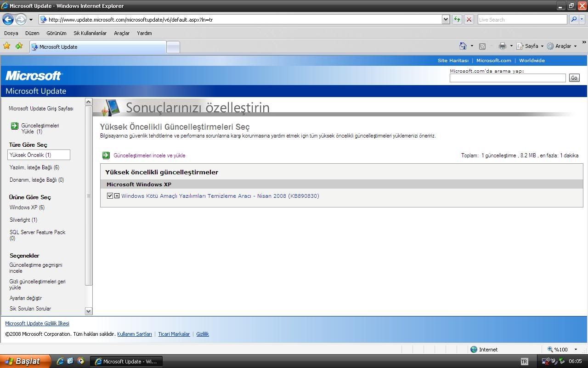Image resolution: width=588 pixels, height=368 pixels.
Task: Select SQL Server Feature Pack (0)
Action: 38,235
